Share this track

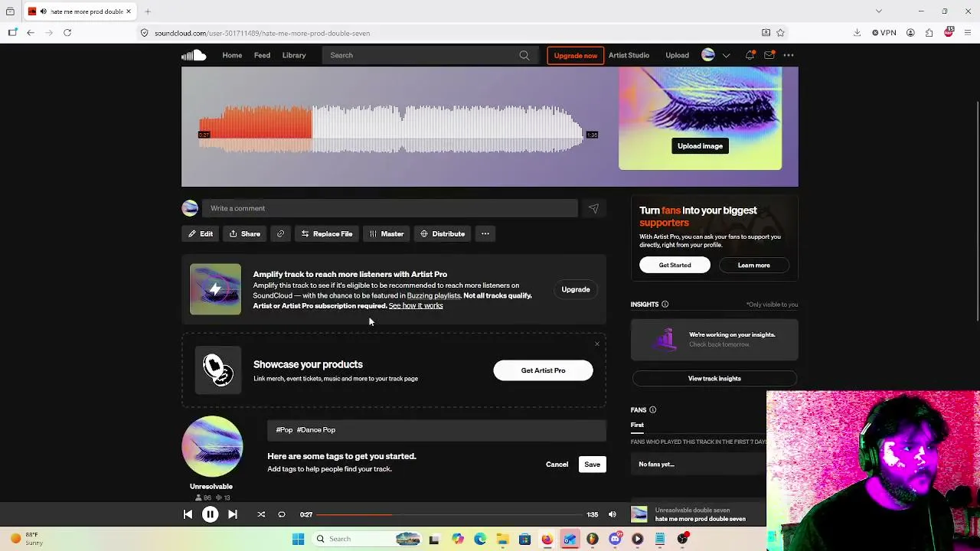(245, 234)
